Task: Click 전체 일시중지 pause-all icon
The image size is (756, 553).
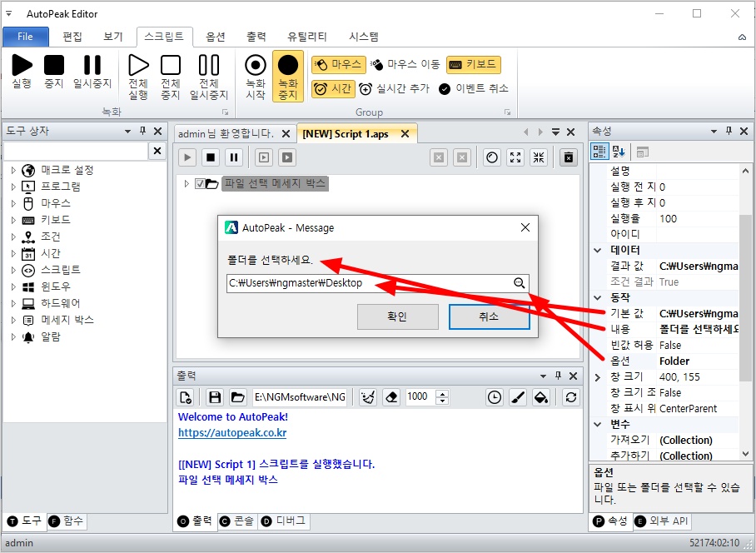Action: pos(209,77)
